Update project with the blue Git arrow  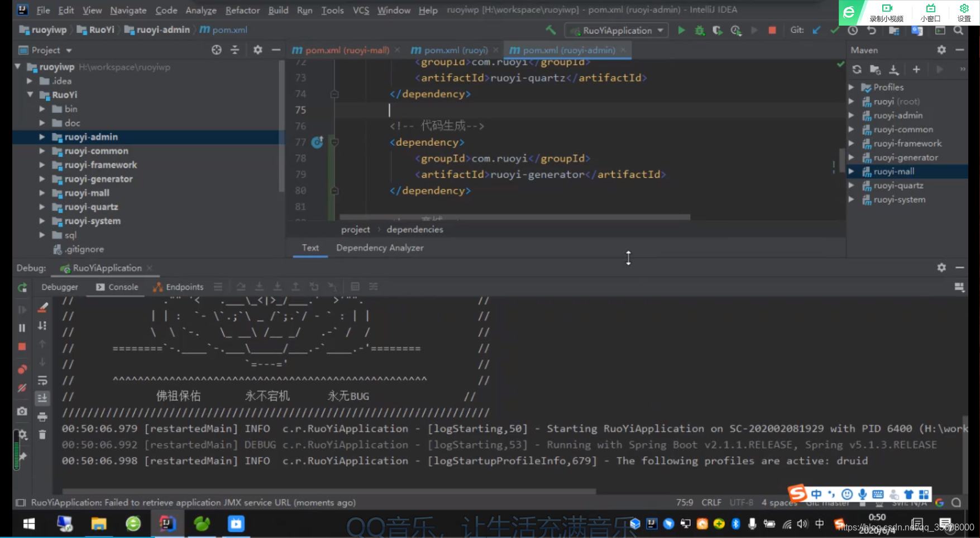tap(816, 30)
